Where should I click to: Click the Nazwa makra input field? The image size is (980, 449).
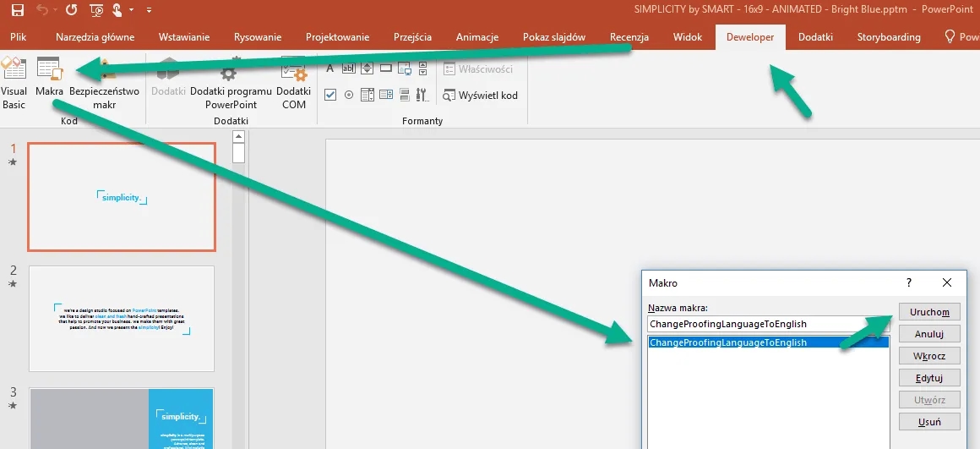pyautogui.click(x=767, y=324)
